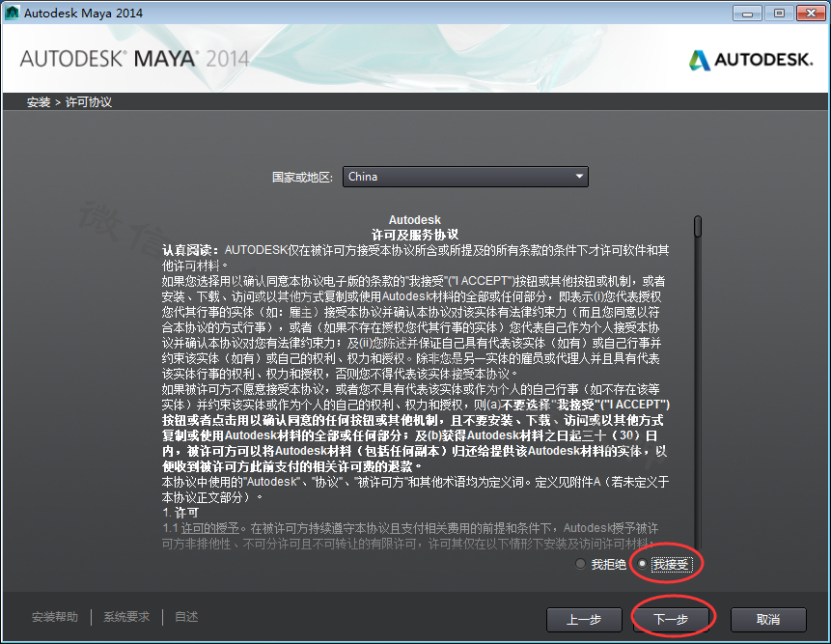Screen dimensions: 831x644
Task: Click the 取消 (Cancel) button
Action: click(768, 619)
